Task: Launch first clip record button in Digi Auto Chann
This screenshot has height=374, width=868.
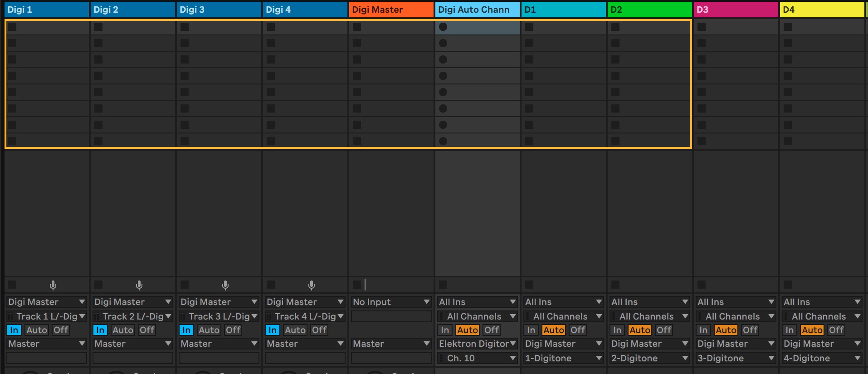Action: [443, 27]
